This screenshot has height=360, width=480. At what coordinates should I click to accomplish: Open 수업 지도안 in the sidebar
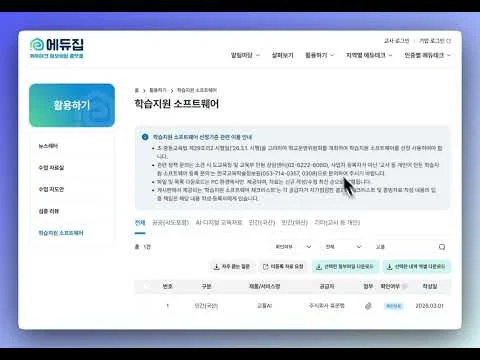click(51, 189)
